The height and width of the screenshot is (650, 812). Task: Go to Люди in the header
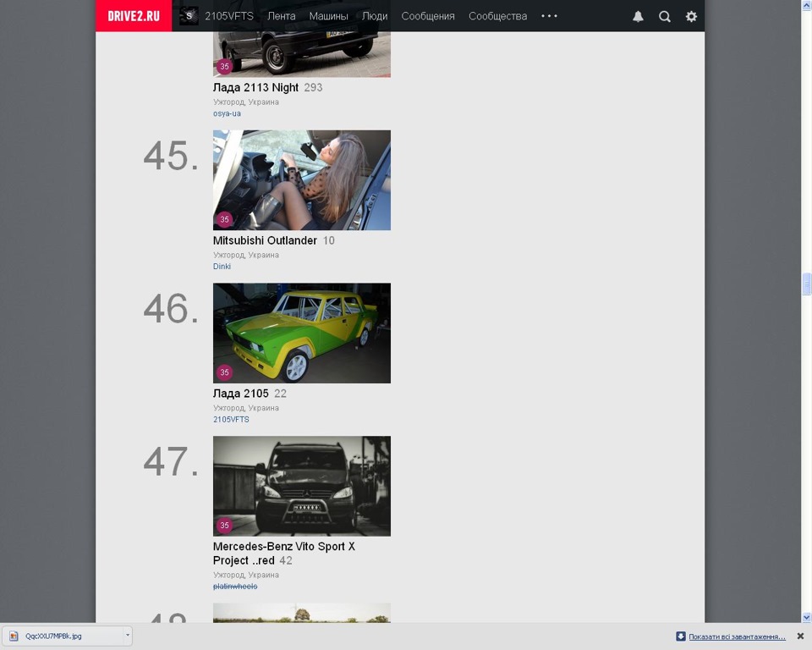pos(375,16)
